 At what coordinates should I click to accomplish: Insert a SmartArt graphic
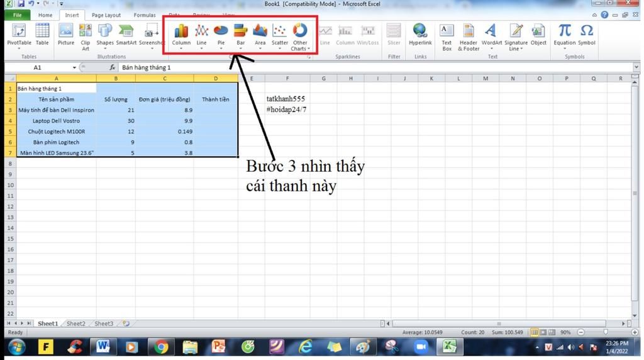[126, 35]
